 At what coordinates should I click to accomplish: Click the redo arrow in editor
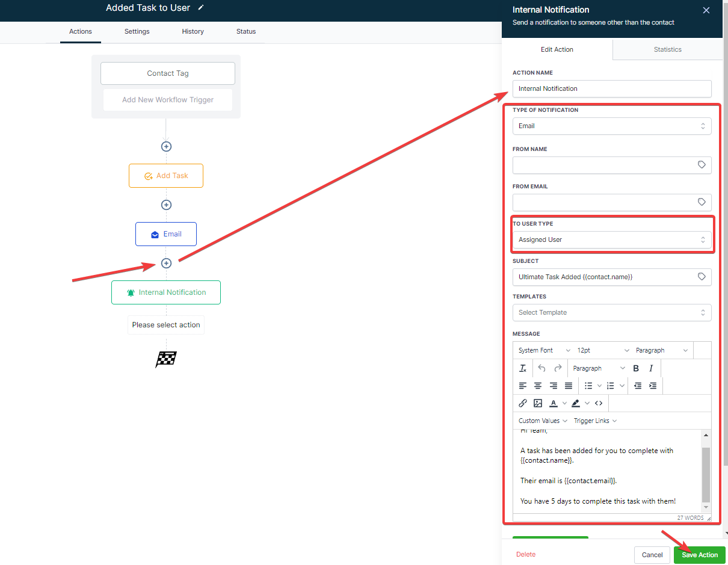point(558,368)
